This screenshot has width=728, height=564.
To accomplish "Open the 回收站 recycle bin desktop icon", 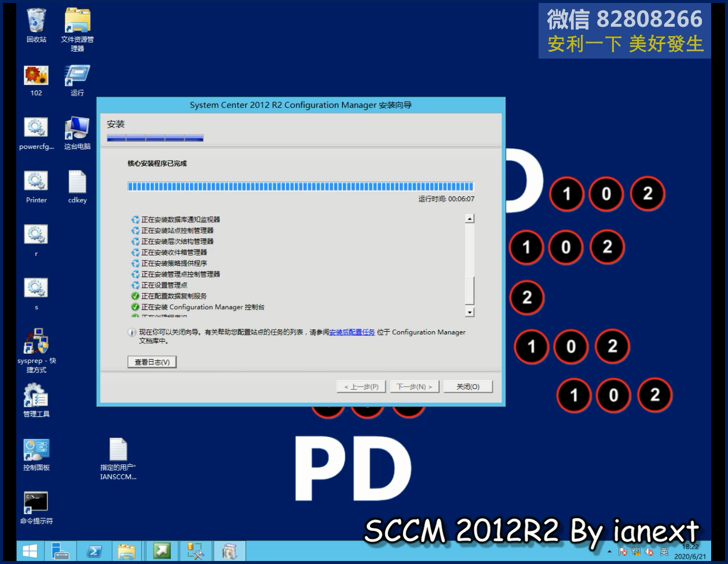I will pyautogui.click(x=36, y=25).
